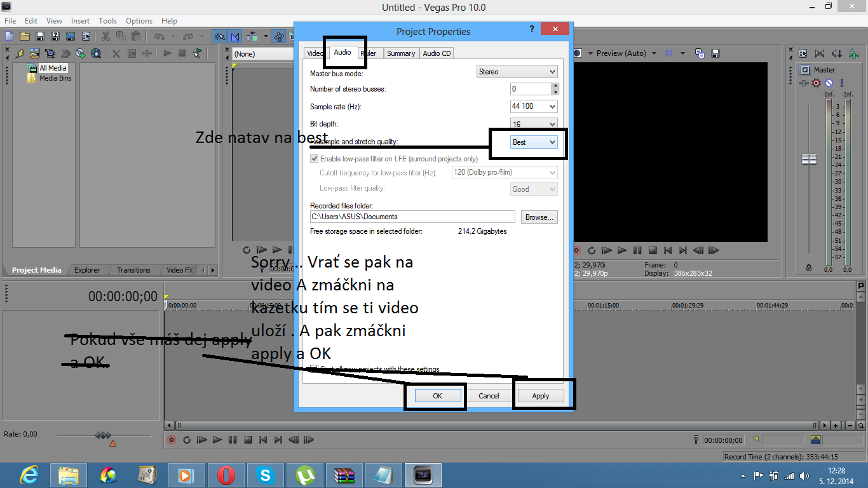Save preview snapshot to file
This screenshot has width=868, height=488.
(x=715, y=53)
